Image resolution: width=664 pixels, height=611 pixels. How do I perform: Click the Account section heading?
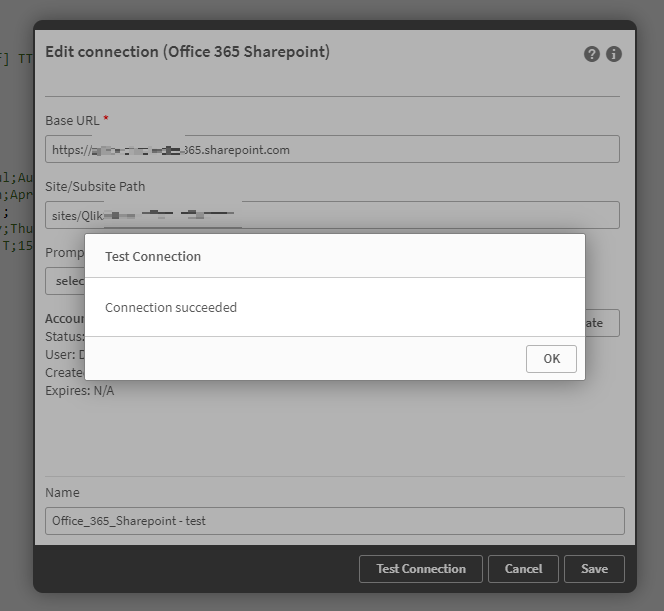65,318
